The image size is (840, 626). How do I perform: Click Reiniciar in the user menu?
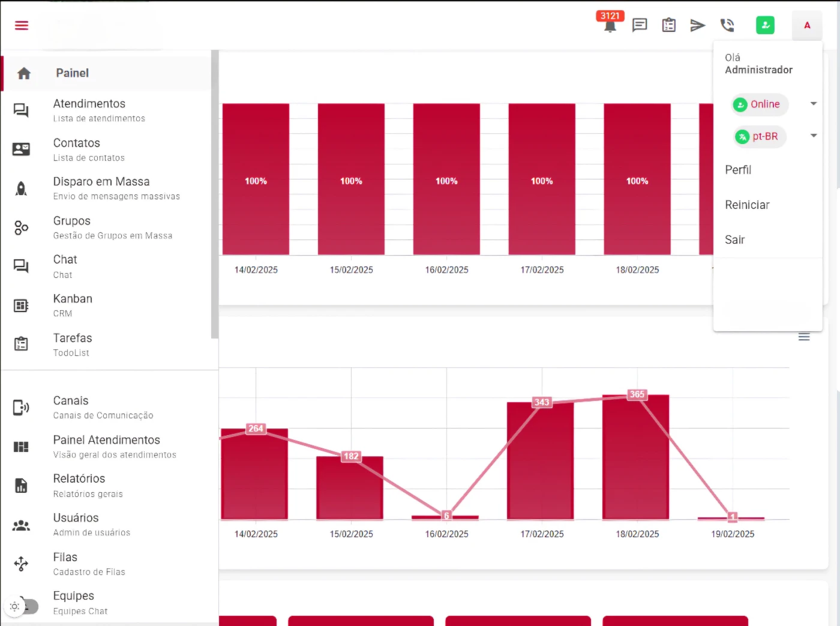(747, 205)
